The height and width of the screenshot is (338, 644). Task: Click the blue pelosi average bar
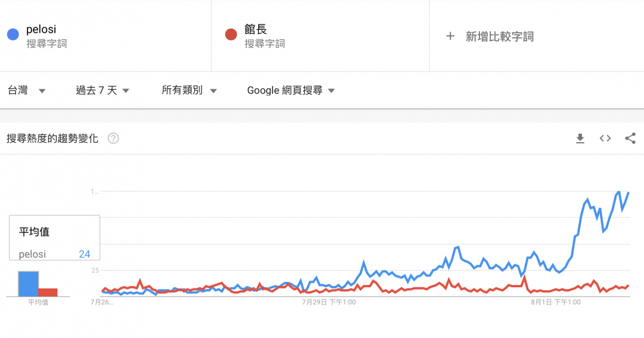pyautogui.click(x=28, y=284)
